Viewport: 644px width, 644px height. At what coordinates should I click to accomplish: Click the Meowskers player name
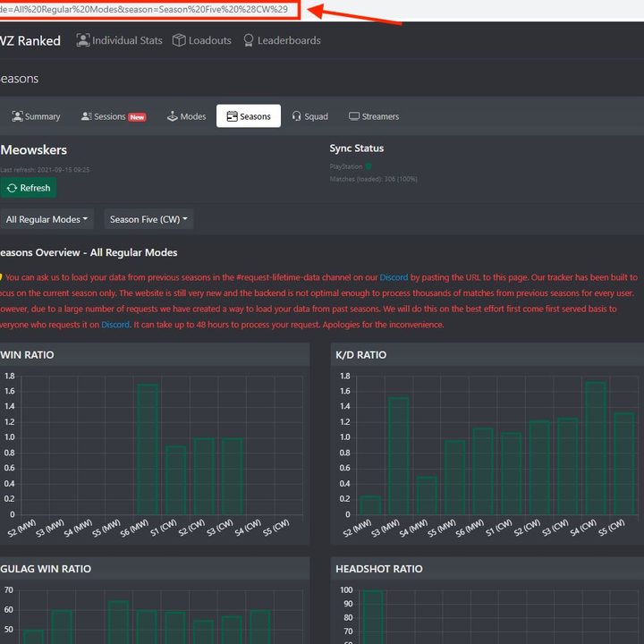34,150
